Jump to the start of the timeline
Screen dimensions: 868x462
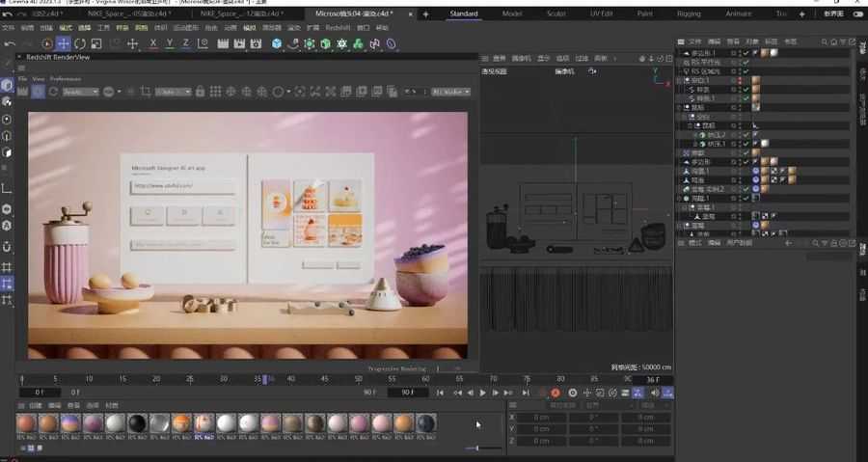point(440,393)
